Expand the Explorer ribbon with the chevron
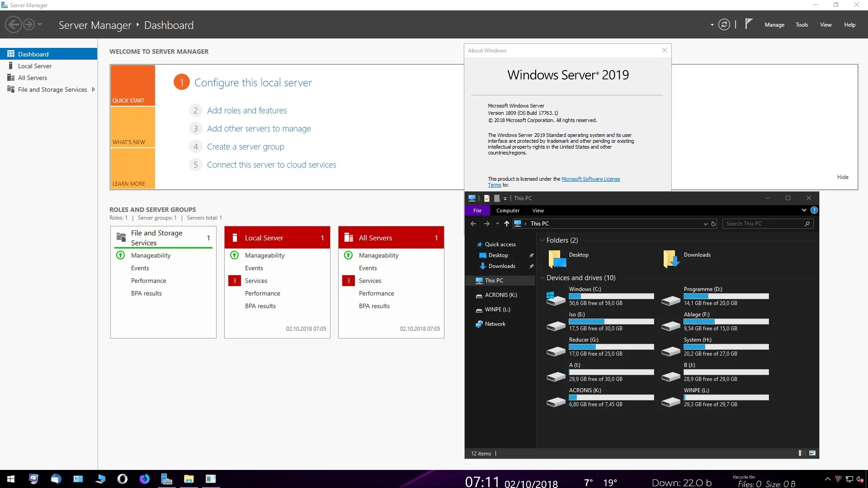Viewport: 868px width, 488px height. pos(804,210)
